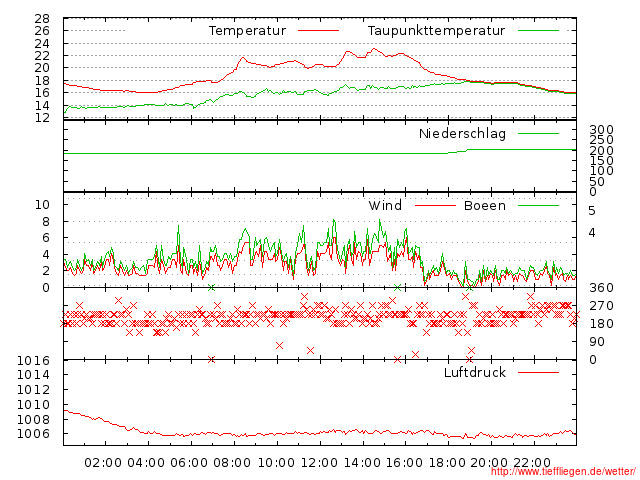Click the 180 wind direction axis value
The height and width of the screenshot is (480, 640).
coord(601,324)
